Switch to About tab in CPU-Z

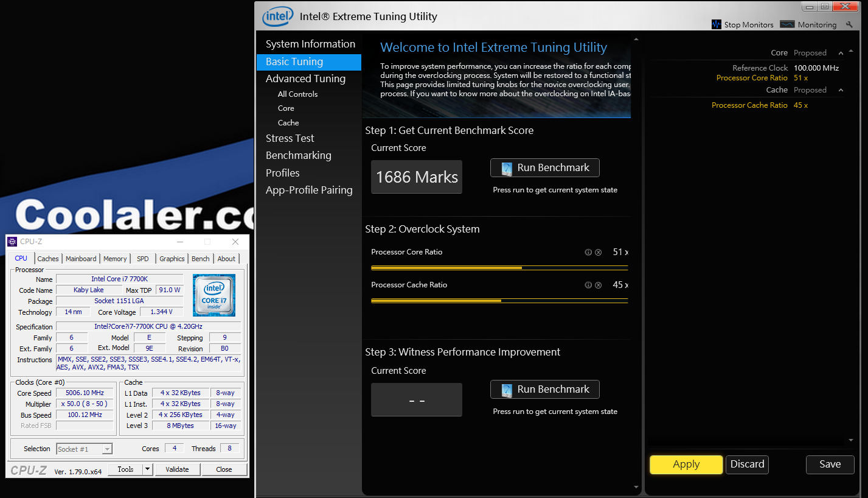tap(226, 259)
